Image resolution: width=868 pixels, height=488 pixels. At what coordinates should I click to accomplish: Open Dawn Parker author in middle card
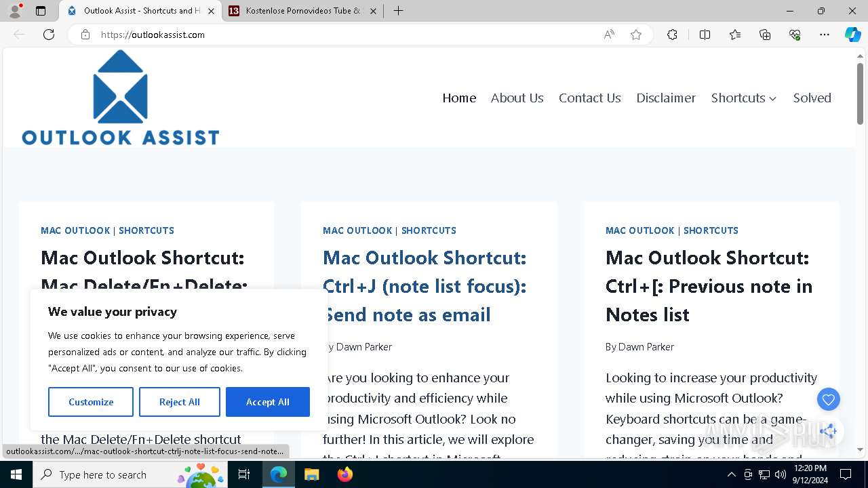coord(364,346)
